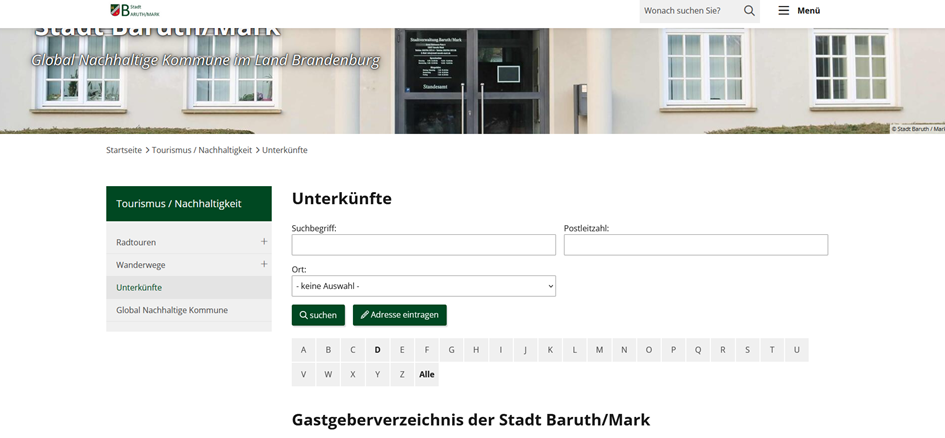Click into the Suchbegriff text field
The image size is (945, 438).
[x=423, y=245]
